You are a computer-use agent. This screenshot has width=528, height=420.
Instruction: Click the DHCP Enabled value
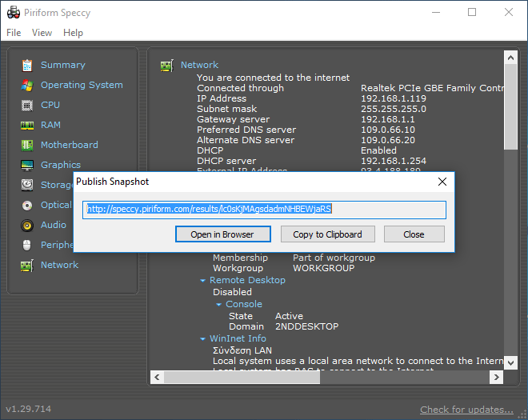(378, 150)
